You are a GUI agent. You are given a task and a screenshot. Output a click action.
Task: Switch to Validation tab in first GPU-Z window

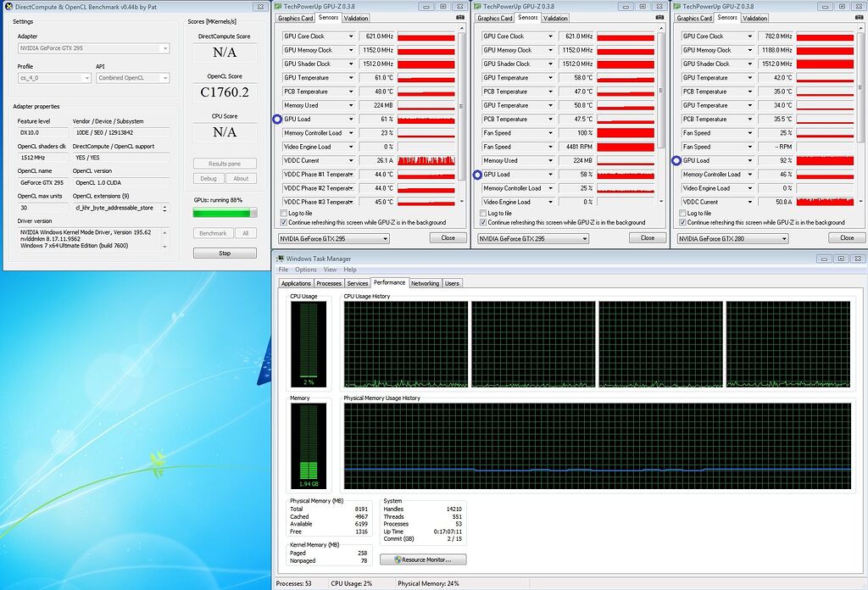click(356, 19)
